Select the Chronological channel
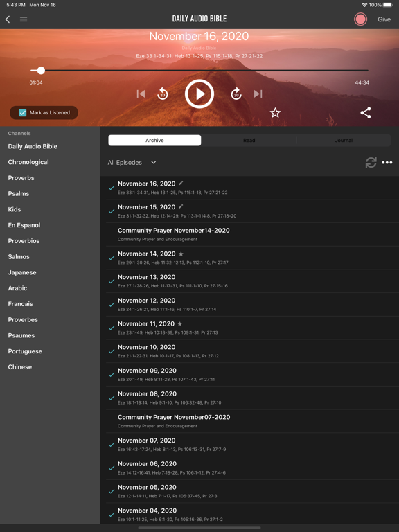Viewport: 399px width, 532px height. [x=28, y=162]
